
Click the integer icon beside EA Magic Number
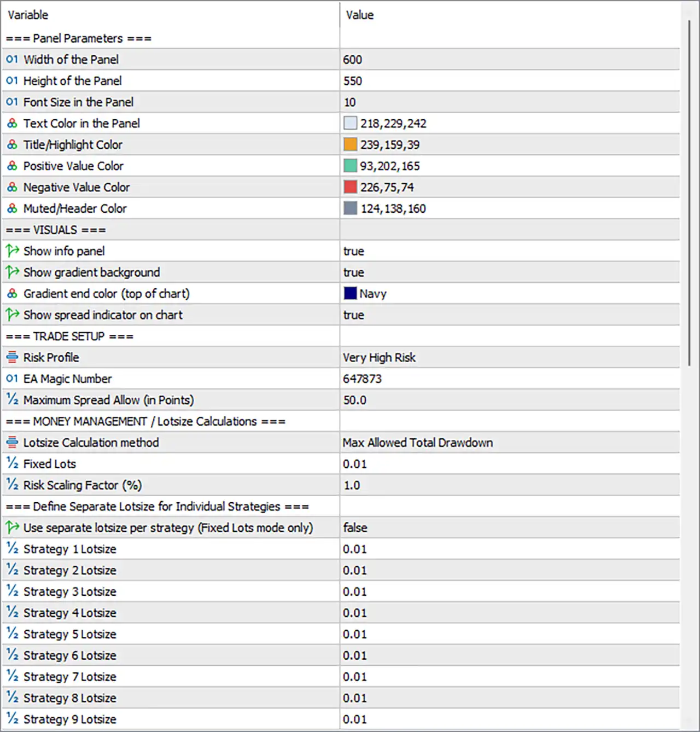[12, 379]
